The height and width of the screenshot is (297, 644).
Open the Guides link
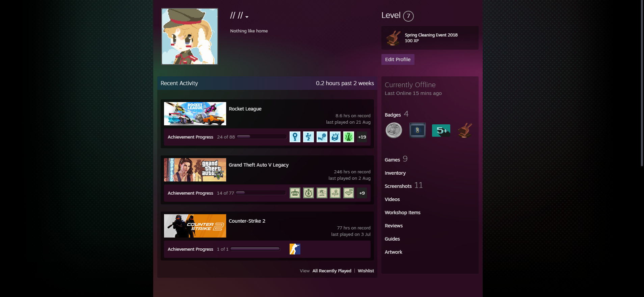point(392,239)
